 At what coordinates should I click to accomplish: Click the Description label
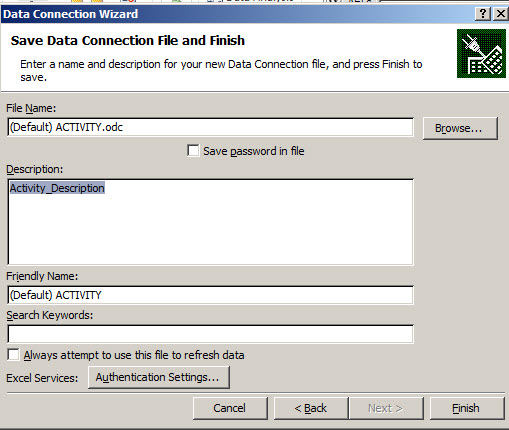(x=35, y=169)
